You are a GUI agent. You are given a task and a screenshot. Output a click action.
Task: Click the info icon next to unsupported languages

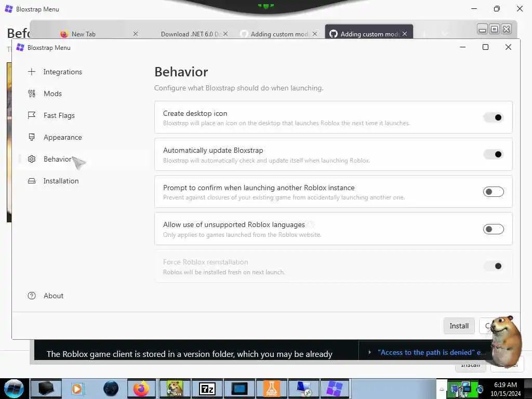[311, 224]
